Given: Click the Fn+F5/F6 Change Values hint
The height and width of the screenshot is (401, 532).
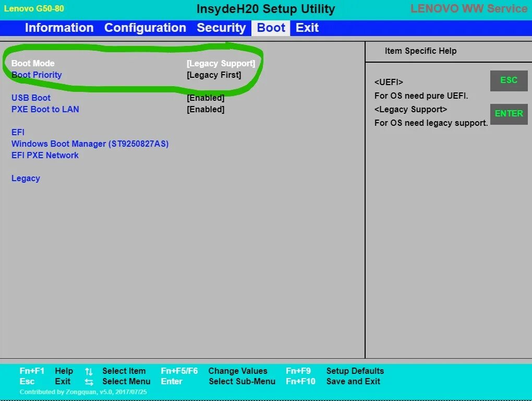Looking at the screenshot, I should click(x=214, y=371).
